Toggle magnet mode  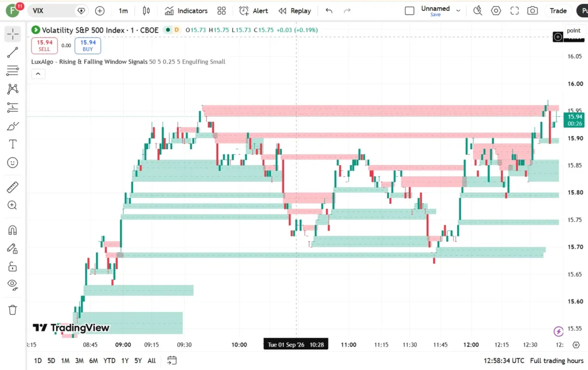coord(13,230)
